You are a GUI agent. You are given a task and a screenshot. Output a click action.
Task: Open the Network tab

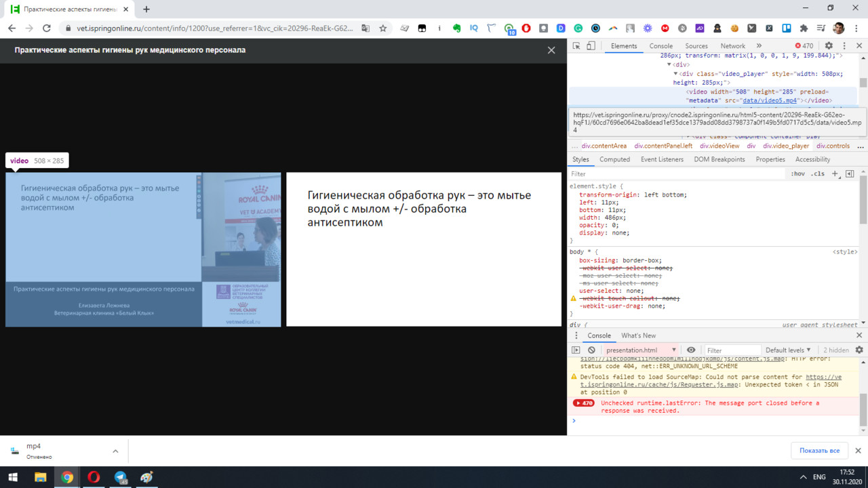pos(733,46)
